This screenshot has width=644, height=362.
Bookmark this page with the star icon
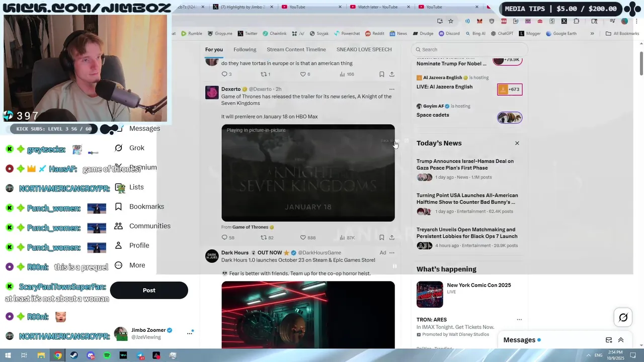pyautogui.click(x=451, y=21)
